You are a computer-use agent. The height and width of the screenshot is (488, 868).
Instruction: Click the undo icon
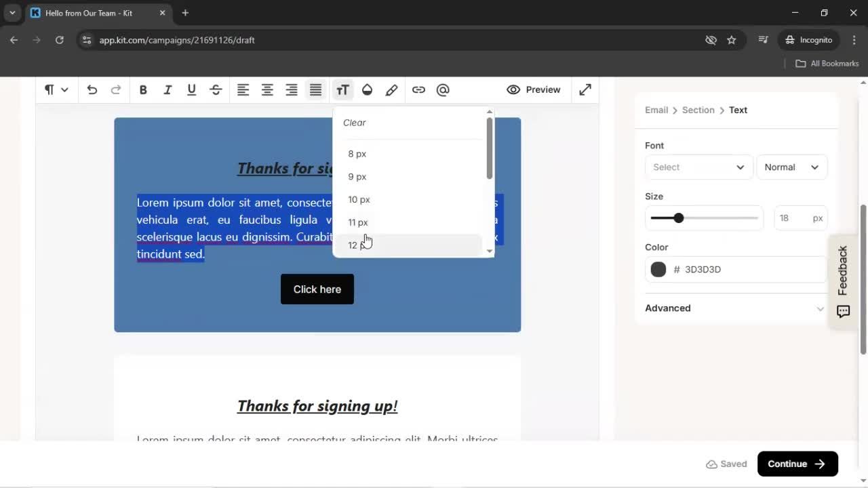(x=92, y=89)
